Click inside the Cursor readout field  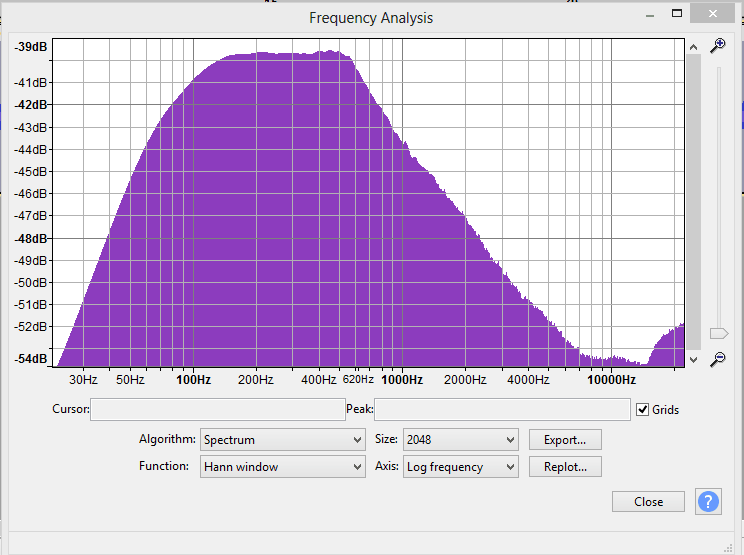point(218,409)
